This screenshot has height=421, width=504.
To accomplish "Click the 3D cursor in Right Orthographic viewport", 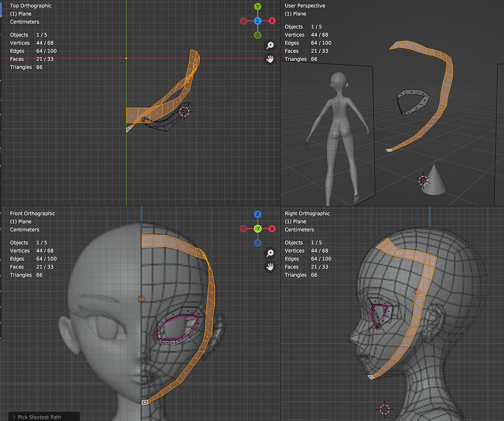I will pos(384,409).
